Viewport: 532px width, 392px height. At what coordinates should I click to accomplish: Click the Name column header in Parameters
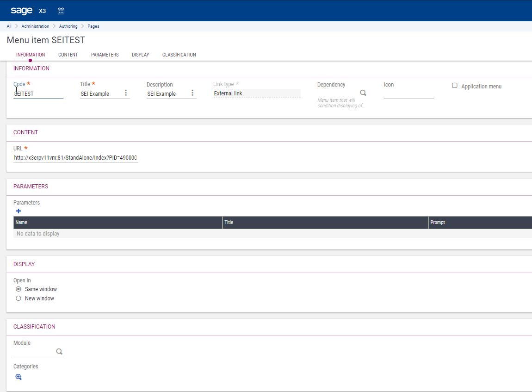click(x=118, y=223)
